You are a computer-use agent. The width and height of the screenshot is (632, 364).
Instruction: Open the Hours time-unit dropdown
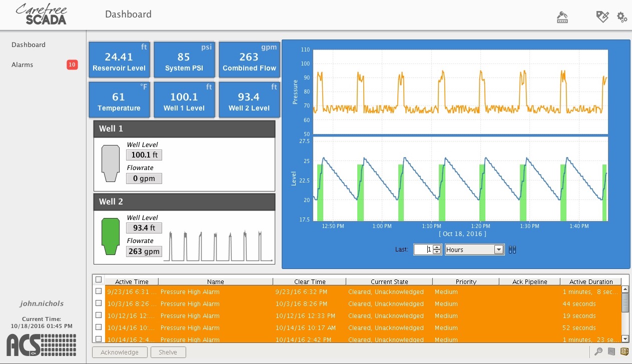pyautogui.click(x=498, y=249)
